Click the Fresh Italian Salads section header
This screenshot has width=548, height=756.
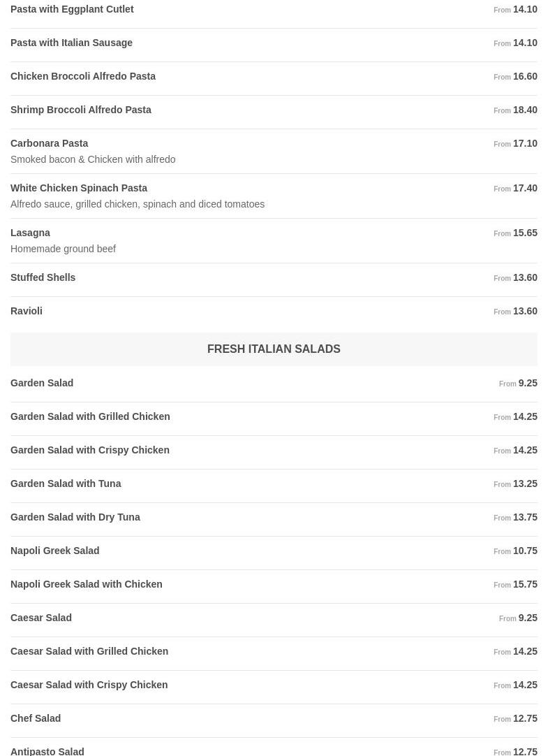[x=274, y=349]
